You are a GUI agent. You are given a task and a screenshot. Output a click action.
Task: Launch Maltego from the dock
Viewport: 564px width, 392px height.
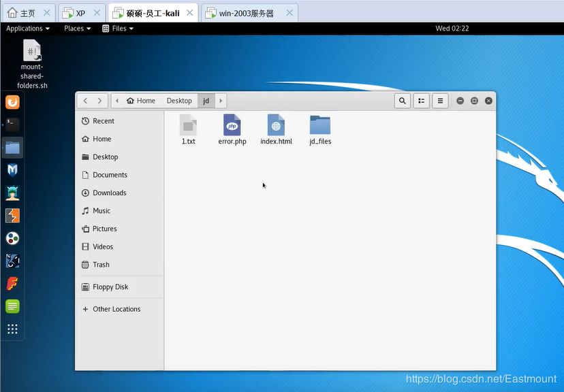tap(12, 238)
